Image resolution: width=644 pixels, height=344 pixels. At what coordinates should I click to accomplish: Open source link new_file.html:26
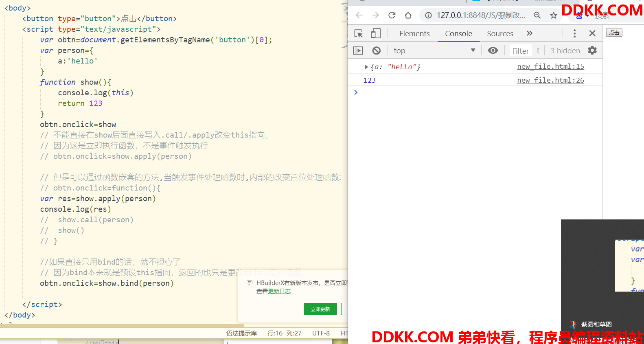(550, 80)
